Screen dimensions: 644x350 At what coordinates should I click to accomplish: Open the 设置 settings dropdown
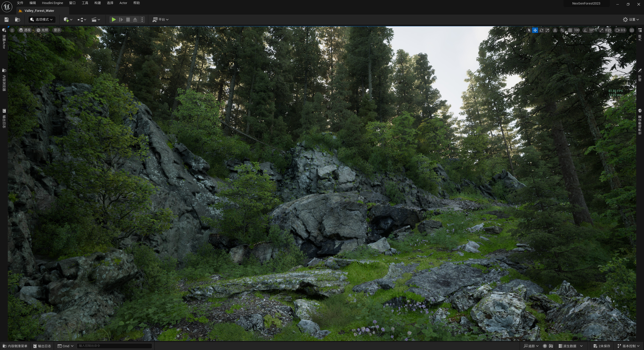tap(631, 20)
